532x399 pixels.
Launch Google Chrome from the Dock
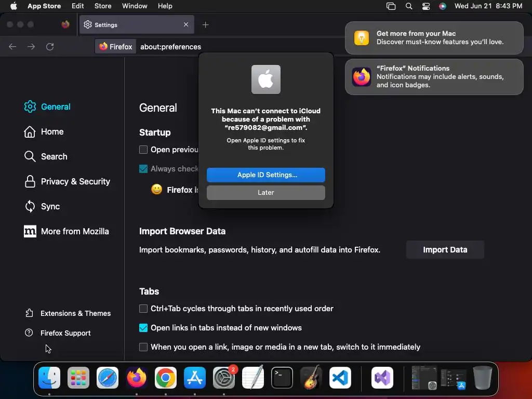[166, 377]
